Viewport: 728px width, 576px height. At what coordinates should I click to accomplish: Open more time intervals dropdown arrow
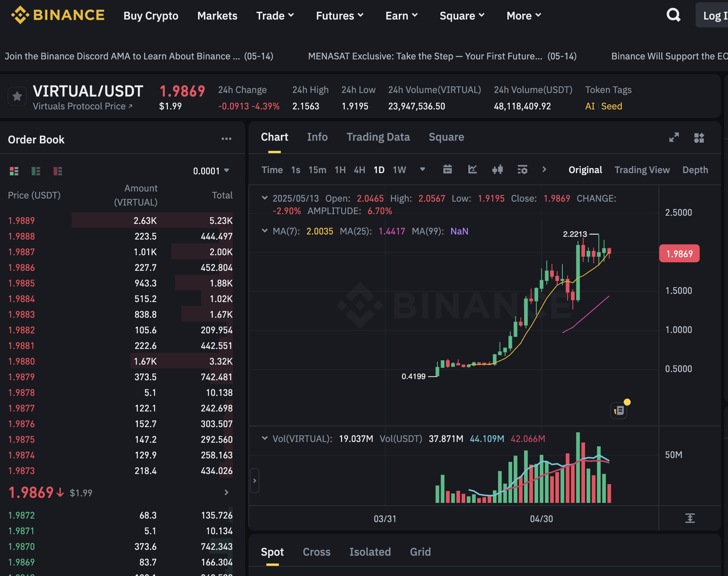click(423, 169)
